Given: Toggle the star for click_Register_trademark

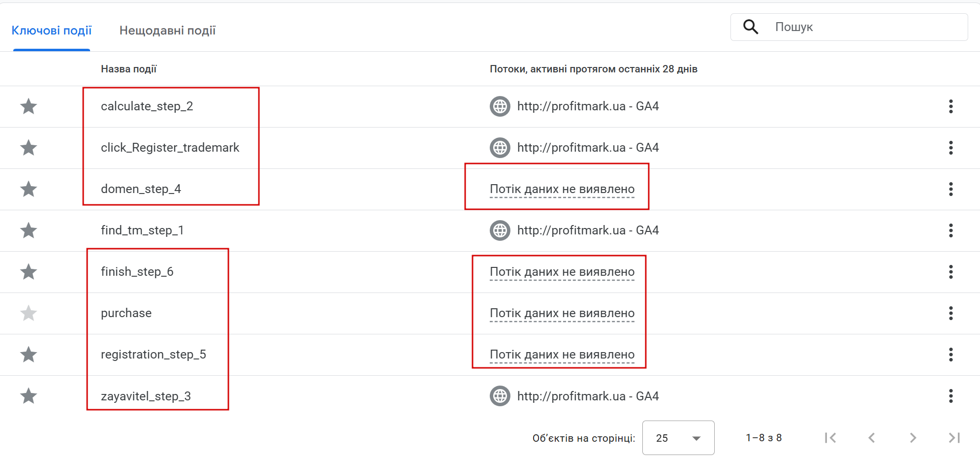Looking at the screenshot, I should [x=29, y=148].
